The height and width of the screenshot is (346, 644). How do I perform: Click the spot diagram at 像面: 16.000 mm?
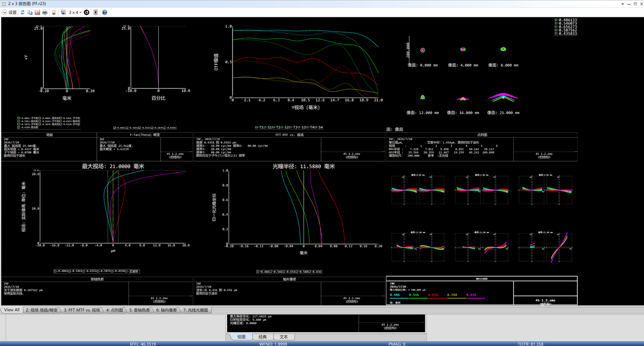[x=462, y=98]
